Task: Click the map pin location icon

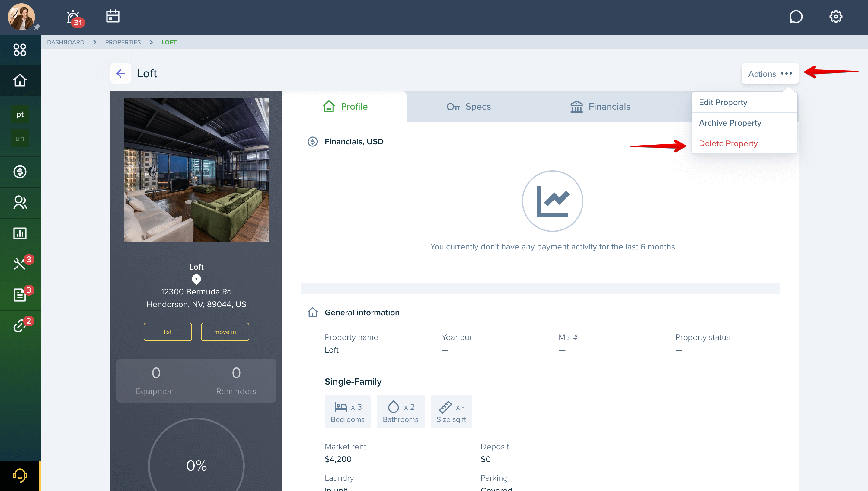Action: point(196,280)
